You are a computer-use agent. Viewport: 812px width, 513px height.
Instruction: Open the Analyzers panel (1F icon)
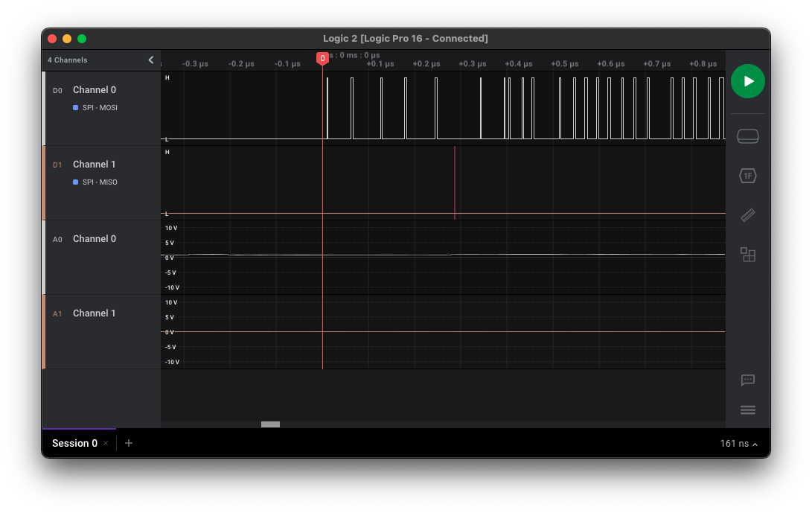(x=747, y=176)
